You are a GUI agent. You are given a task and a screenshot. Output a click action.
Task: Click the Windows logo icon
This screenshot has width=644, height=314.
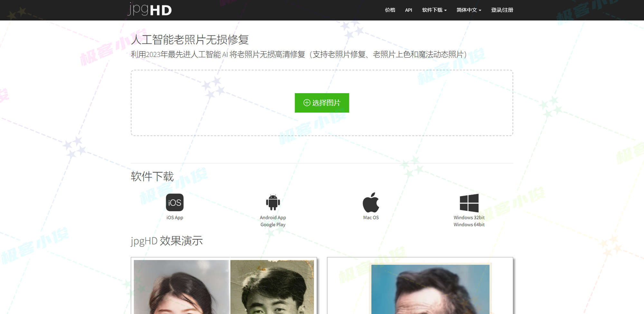click(x=469, y=203)
